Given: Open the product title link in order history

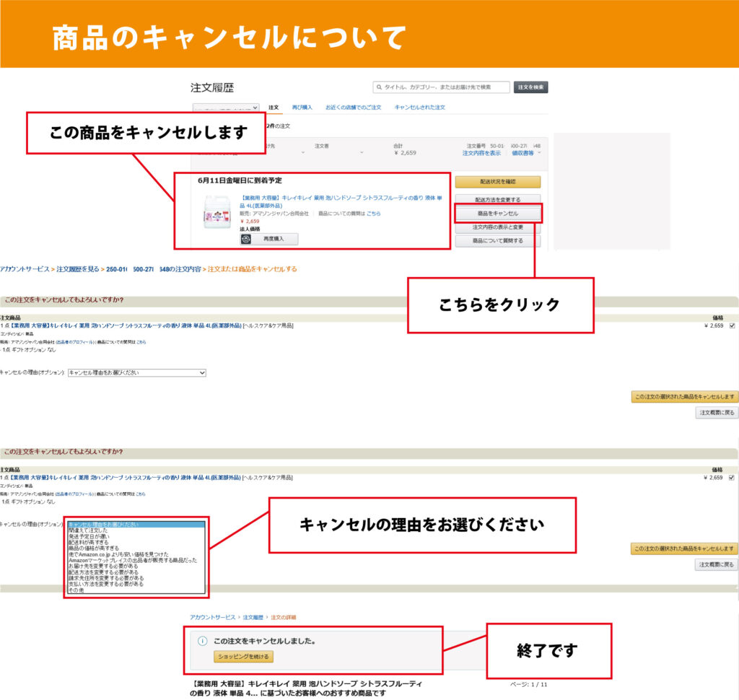Looking at the screenshot, I should pos(341,202).
